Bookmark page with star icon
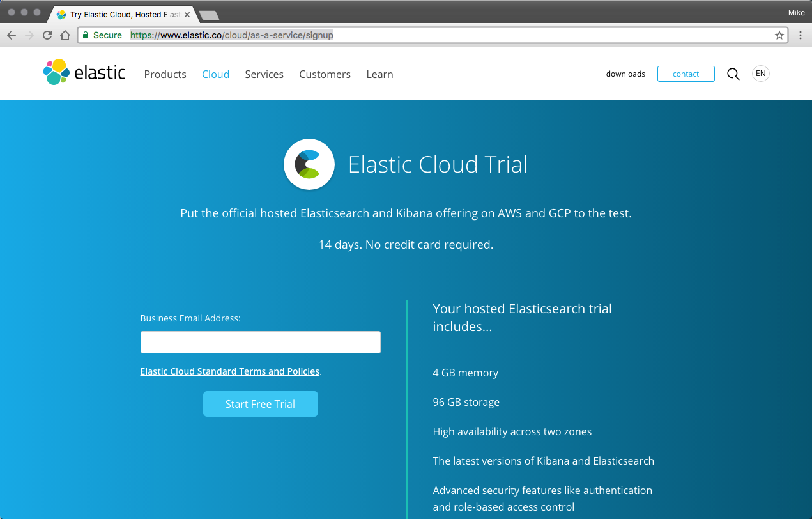The image size is (812, 519). click(x=779, y=35)
